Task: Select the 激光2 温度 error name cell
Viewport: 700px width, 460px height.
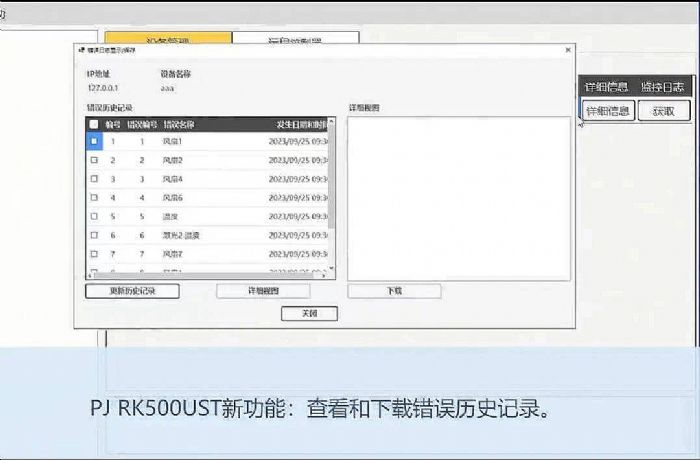Action: coord(181,235)
